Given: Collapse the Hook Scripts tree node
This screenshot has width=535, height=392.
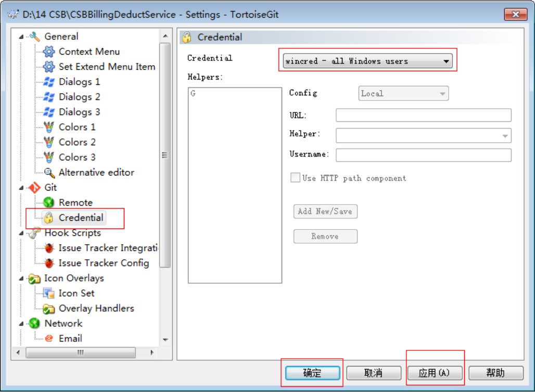Looking at the screenshot, I should pos(21,233).
